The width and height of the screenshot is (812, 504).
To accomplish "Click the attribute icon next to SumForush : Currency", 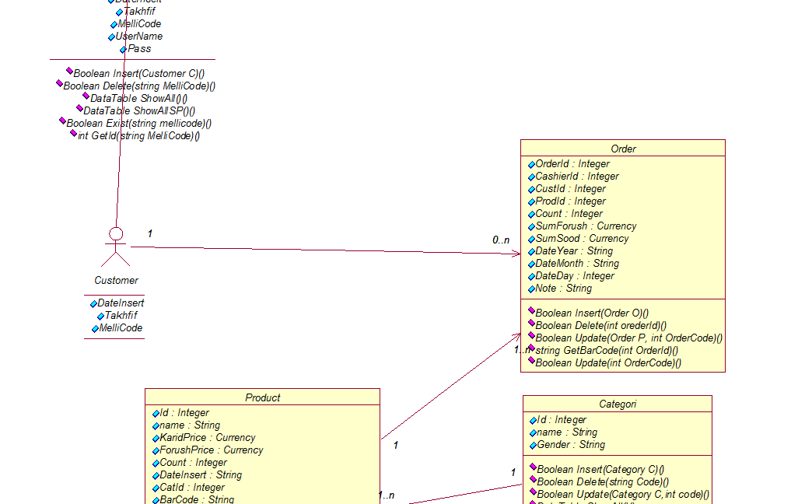I will 531,227.
